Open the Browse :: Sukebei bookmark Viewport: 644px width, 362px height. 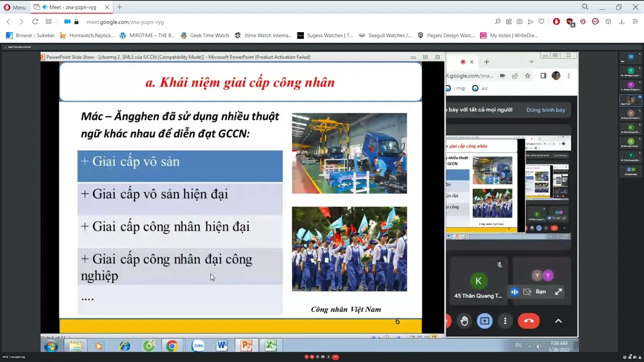30,35
